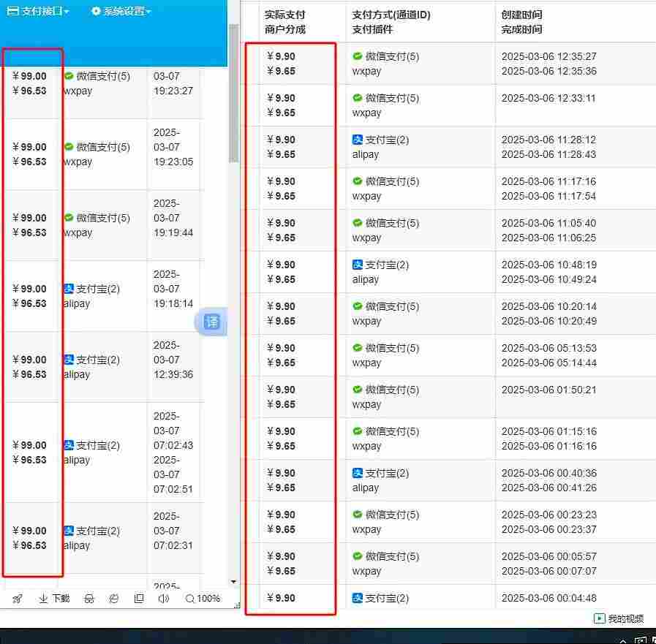Click the rocket accelerator icon in status bar
The height and width of the screenshot is (644, 656).
coord(18,599)
